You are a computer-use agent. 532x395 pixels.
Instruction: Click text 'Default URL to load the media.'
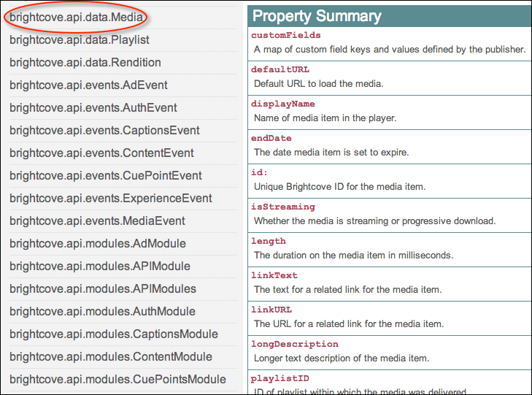[x=319, y=84]
